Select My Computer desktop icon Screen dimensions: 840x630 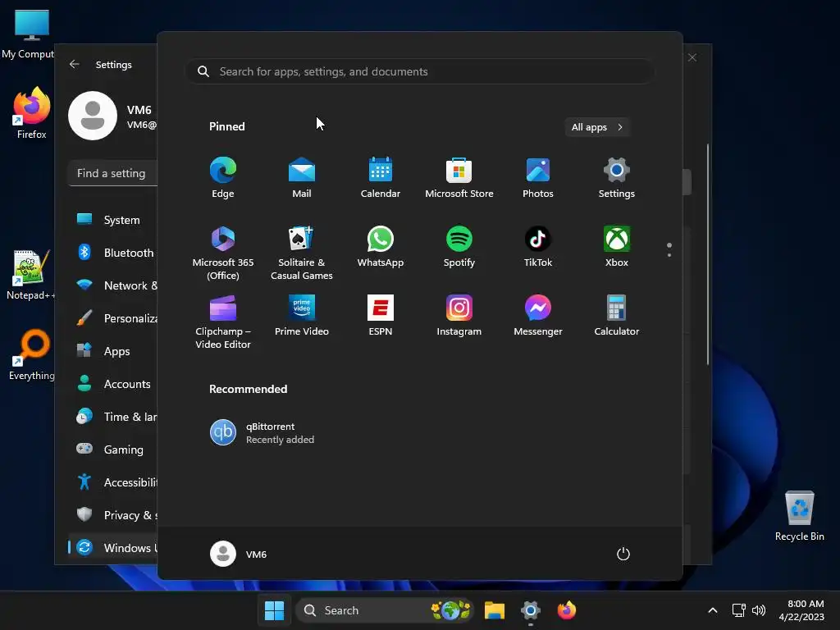coord(28,34)
